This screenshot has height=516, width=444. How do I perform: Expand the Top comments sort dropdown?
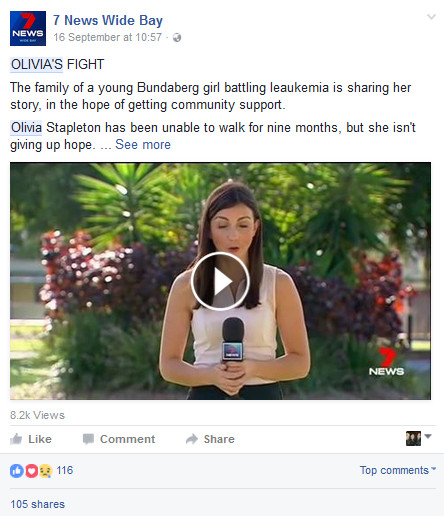click(398, 470)
